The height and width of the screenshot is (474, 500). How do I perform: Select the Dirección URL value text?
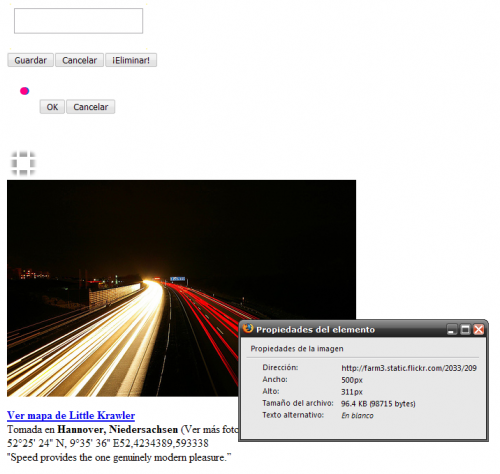(409, 368)
